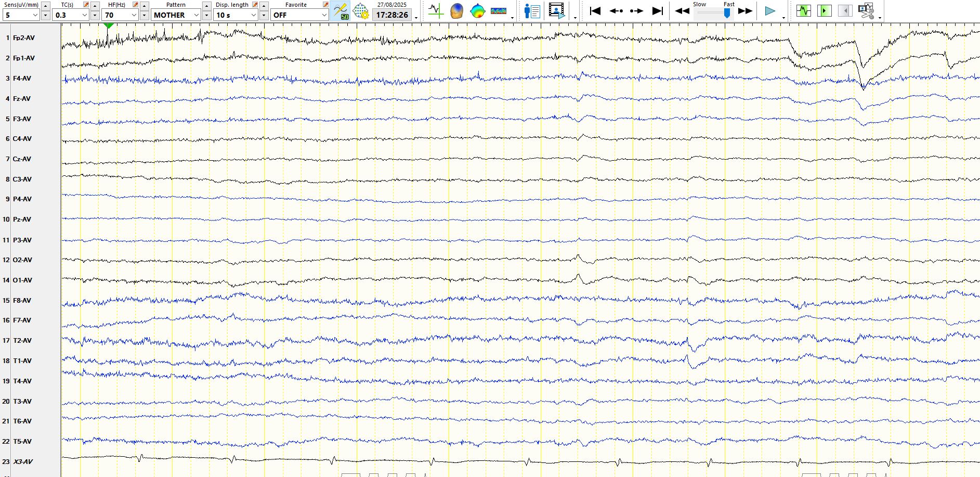Image resolution: width=980 pixels, height=477 pixels.
Task: Start playback with the blue play button
Action: tap(770, 11)
